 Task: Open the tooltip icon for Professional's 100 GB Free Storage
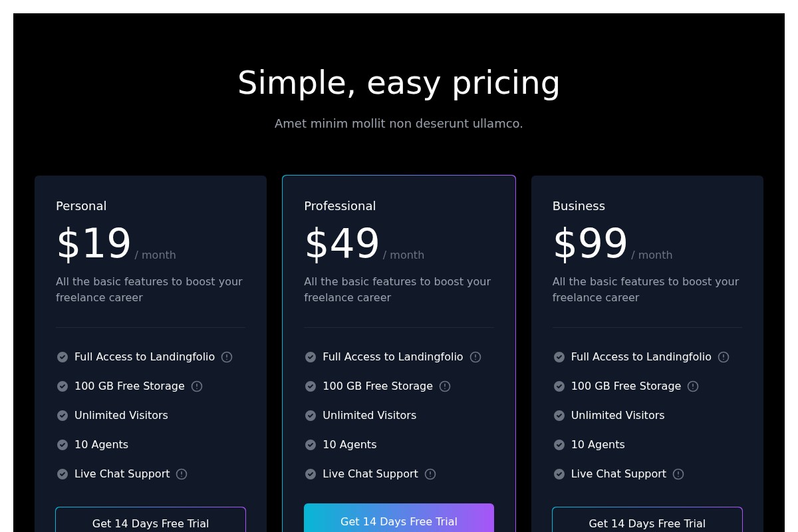444,386
